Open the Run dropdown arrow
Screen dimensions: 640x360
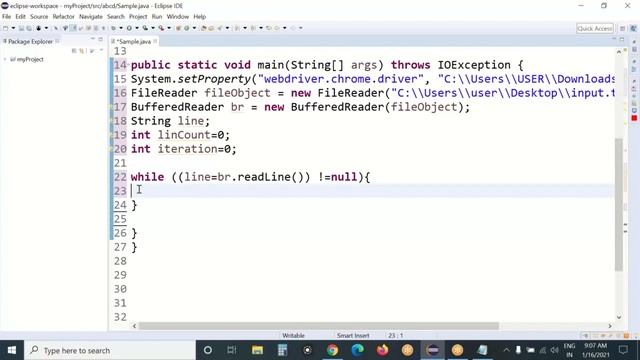(137, 28)
